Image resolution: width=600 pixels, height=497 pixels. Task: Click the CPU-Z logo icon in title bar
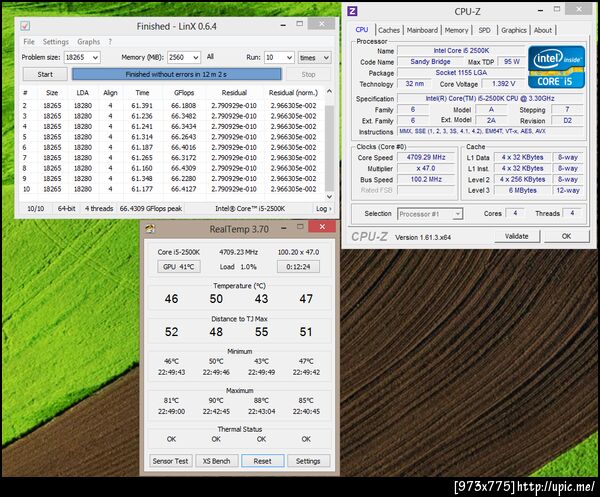[x=352, y=11]
